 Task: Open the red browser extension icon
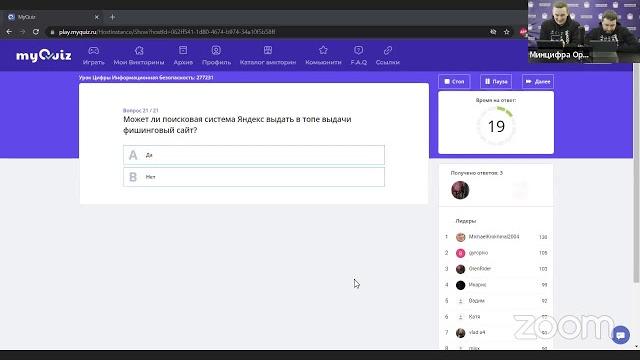click(x=523, y=32)
